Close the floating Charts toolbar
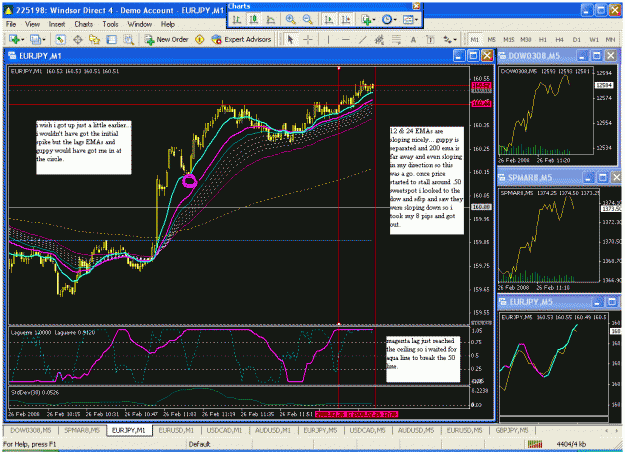 (416, 6)
